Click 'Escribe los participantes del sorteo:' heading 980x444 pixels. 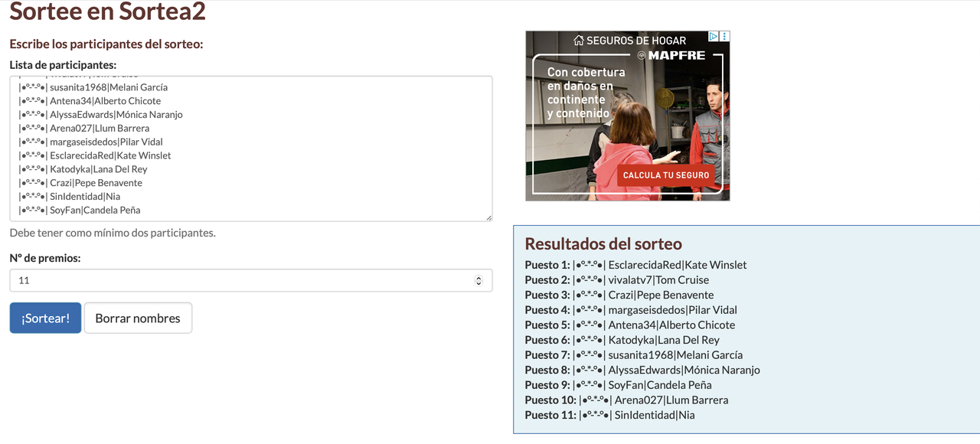[x=106, y=44]
